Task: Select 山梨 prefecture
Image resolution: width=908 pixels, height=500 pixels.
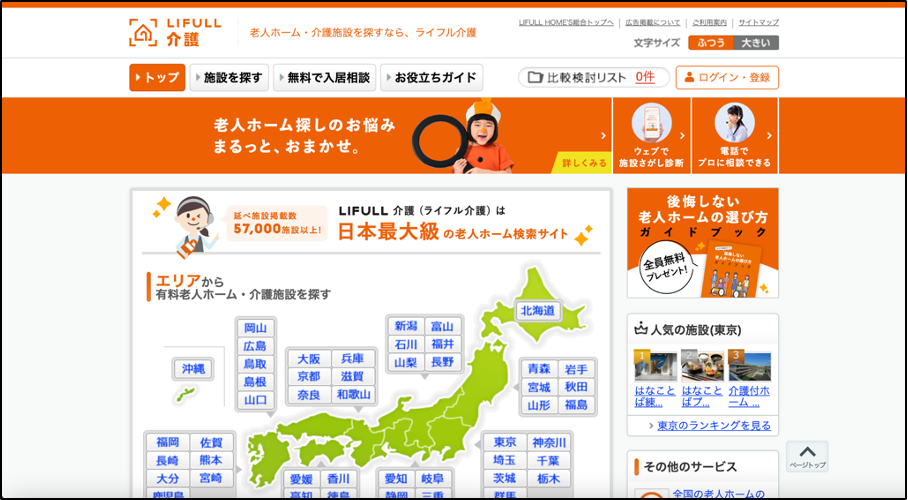Action: [406, 362]
